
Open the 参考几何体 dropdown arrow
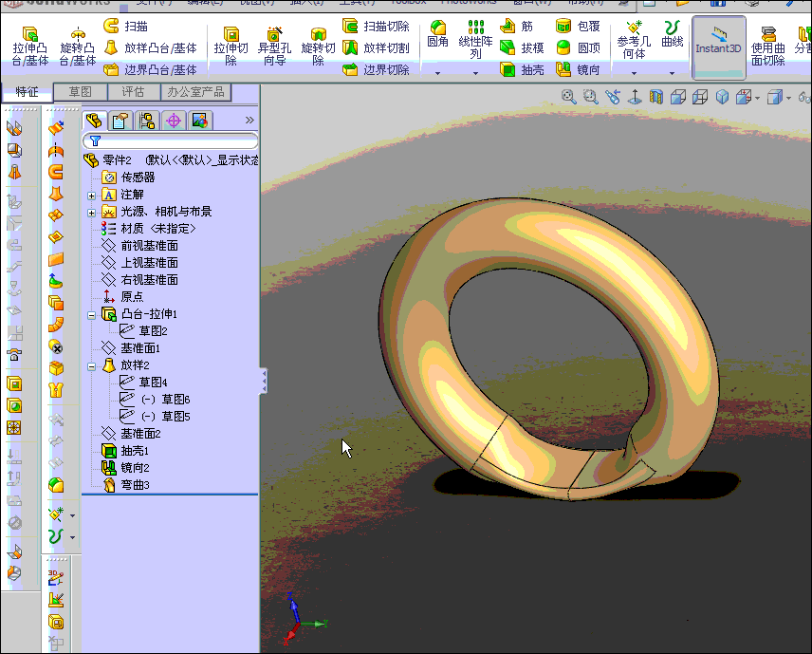tap(634, 73)
